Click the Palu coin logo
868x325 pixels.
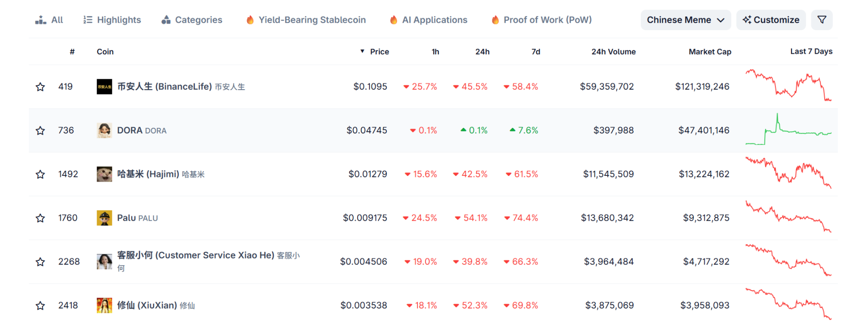(x=104, y=218)
